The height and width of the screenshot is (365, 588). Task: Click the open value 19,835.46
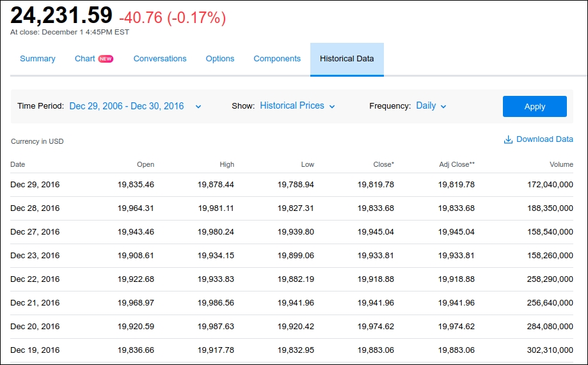[x=136, y=185]
